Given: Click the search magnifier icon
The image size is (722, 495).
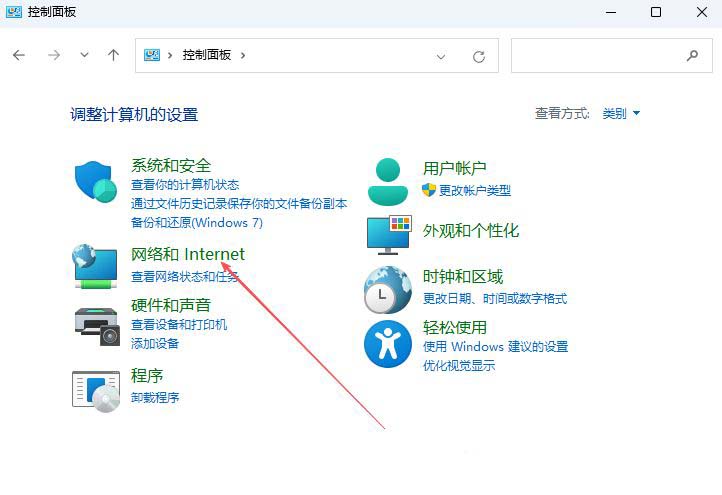Looking at the screenshot, I should coord(692,56).
